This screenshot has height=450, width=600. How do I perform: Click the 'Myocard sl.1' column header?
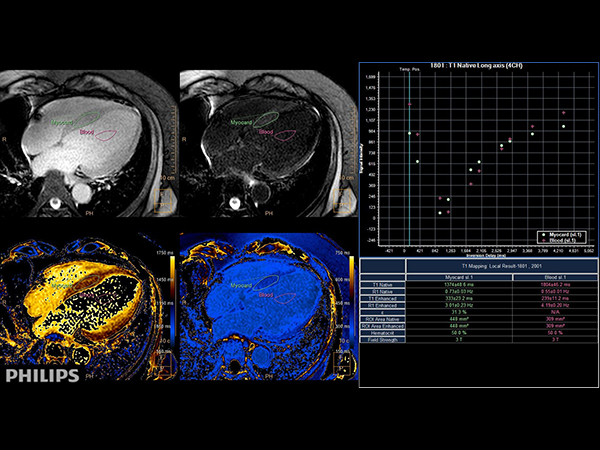tap(459, 277)
